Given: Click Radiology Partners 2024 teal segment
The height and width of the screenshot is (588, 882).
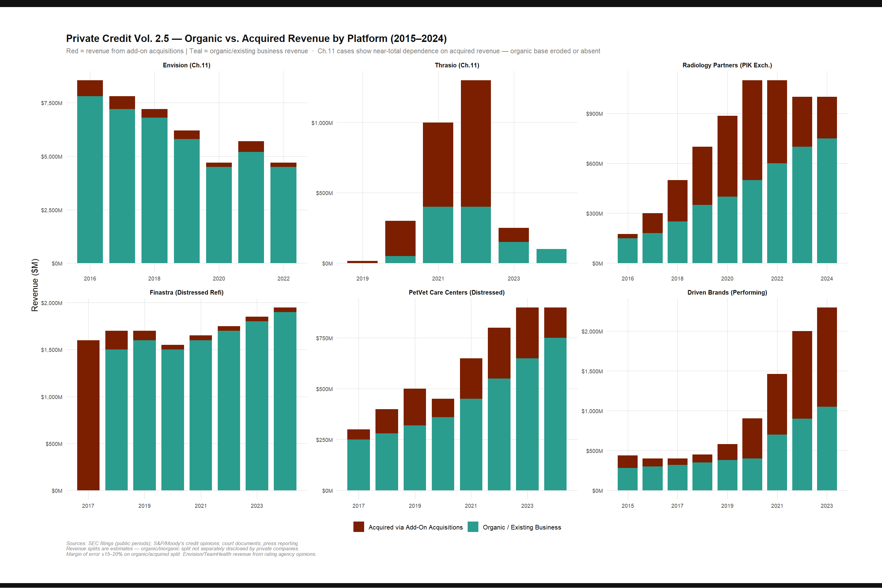Looking at the screenshot, I should tap(827, 201).
